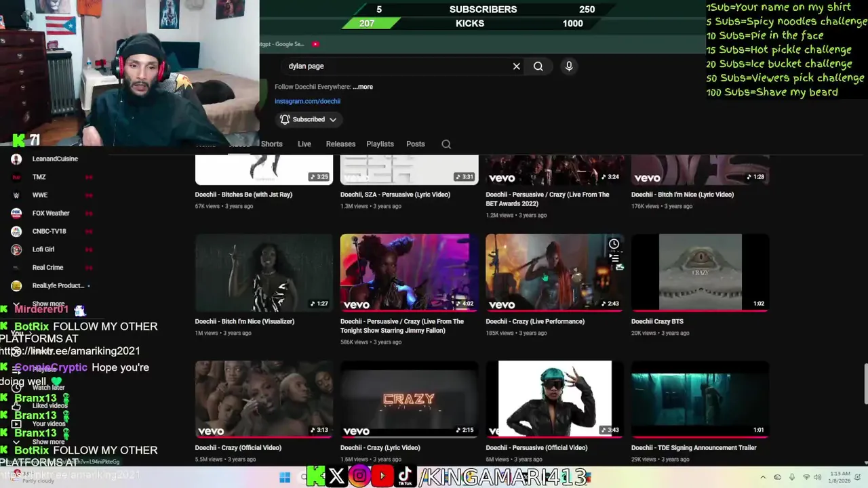Viewport: 868px width, 488px height.
Task: Open Watch later in sidebar
Action: [x=48, y=388]
